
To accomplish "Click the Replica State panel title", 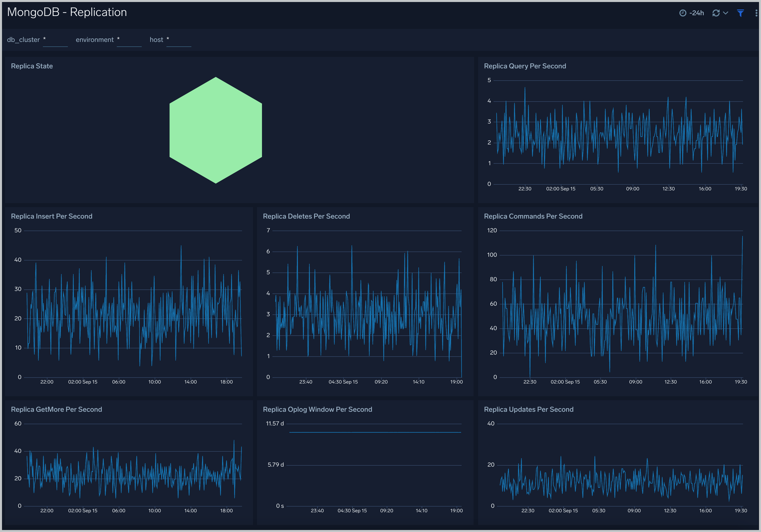I will pyautogui.click(x=32, y=66).
